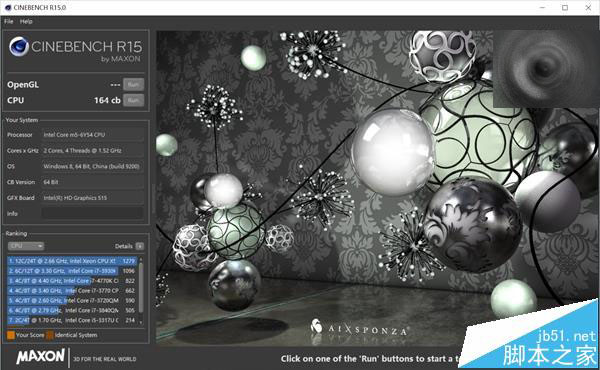The image size is (600, 370).
Task: Click the Details arrow button
Action: [x=140, y=246]
